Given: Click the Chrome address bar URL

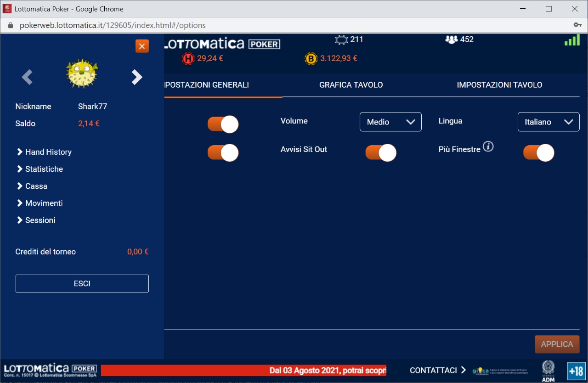Looking at the screenshot, I should pyautogui.click(x=113, y=25).
